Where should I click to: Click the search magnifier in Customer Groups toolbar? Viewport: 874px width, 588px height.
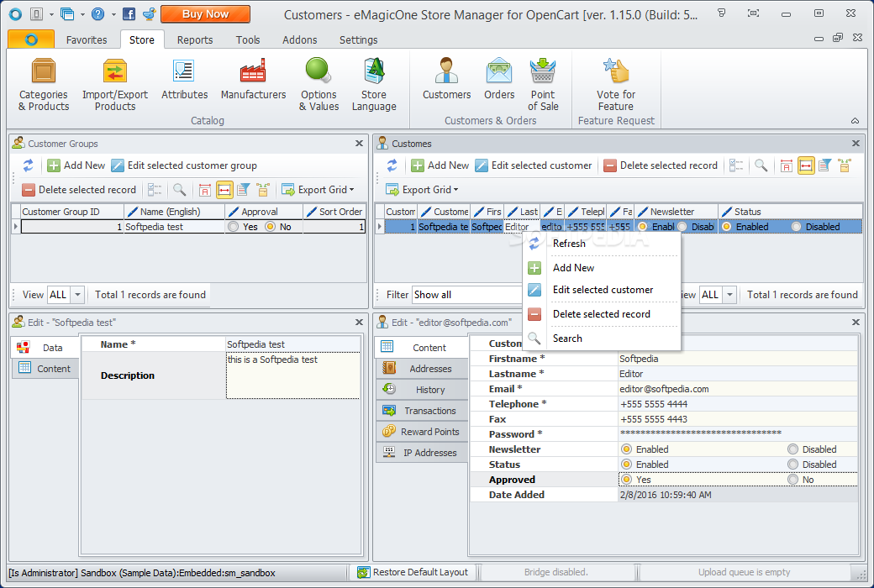pyautogui.click(x=179, y=190)
